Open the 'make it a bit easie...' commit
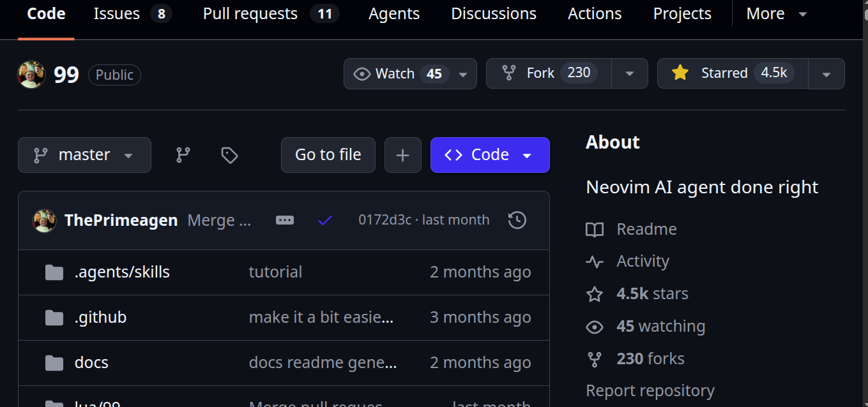This screenshot has width=868, height=407. coord(321,318)
